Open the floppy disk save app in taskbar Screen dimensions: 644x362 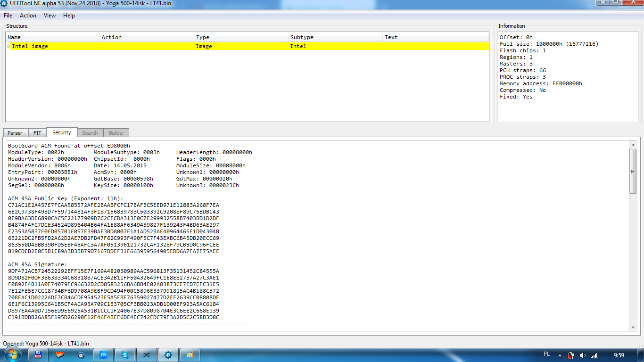[38, 355]
